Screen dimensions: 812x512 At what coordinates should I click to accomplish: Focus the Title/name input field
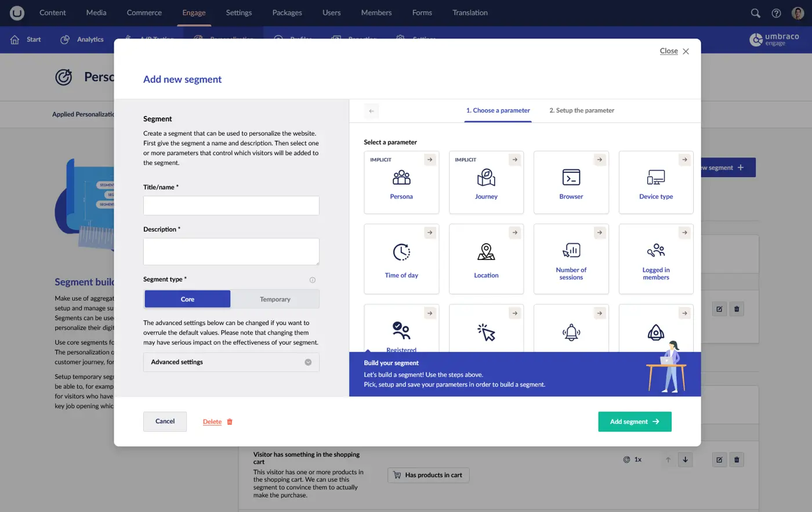click(231, 205)
